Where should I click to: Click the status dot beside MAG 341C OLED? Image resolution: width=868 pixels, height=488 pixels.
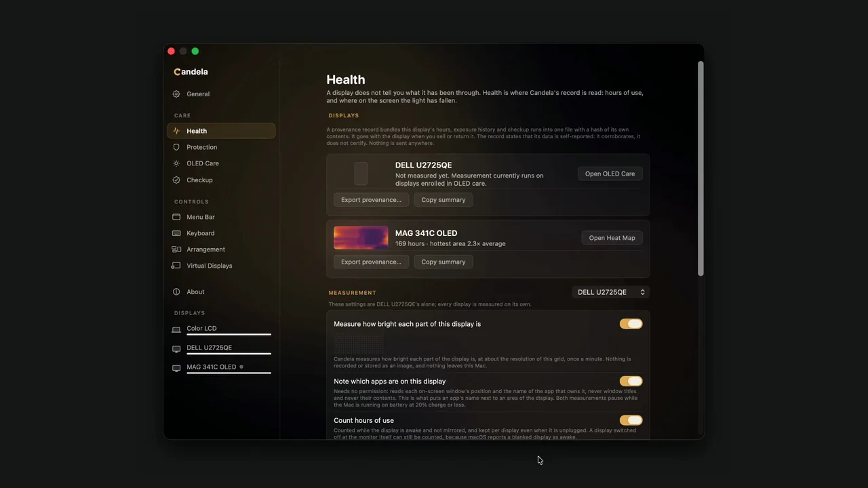(241, 367)
